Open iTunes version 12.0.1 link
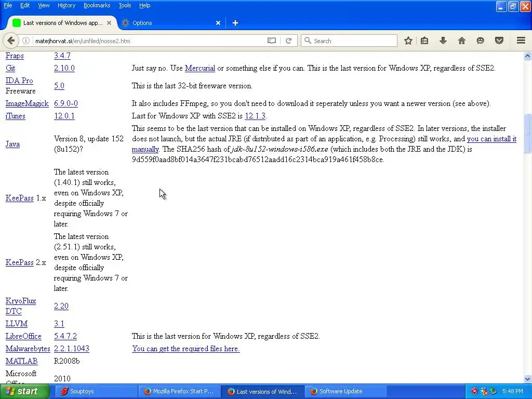 pos(64,116)
